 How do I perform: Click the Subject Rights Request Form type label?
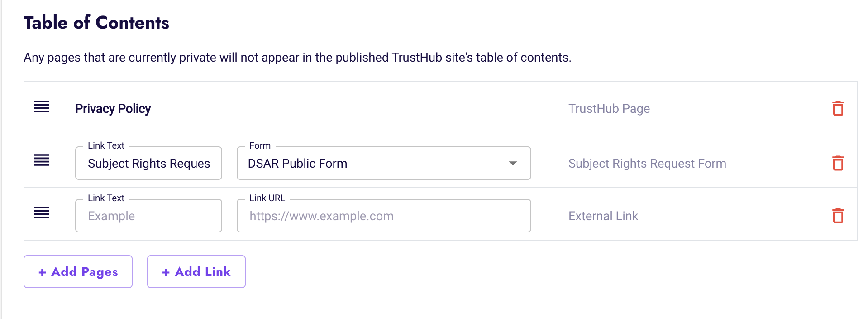[x=647, y=164]
